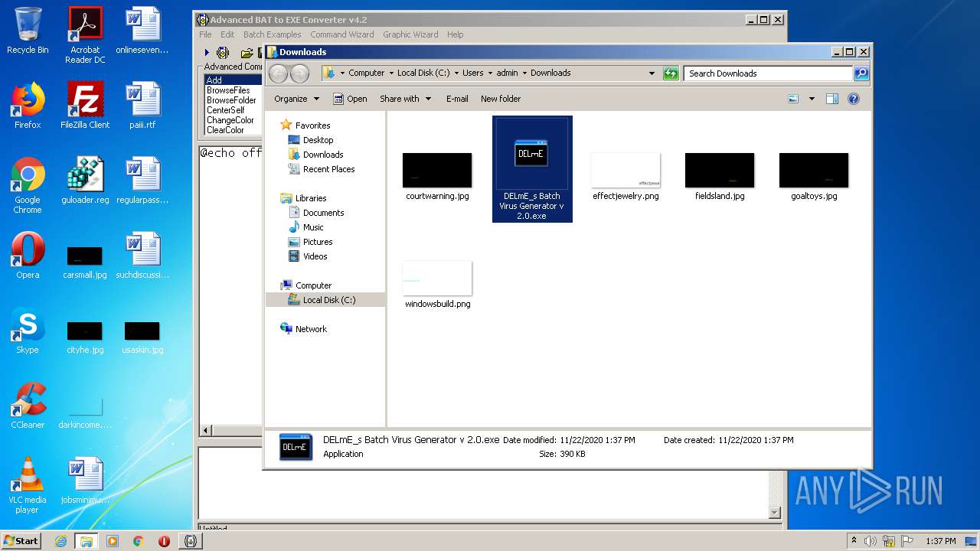Screen dimensions: 980x551
Task: Expand the Users breadcrumb arrow
Action: 490,73
